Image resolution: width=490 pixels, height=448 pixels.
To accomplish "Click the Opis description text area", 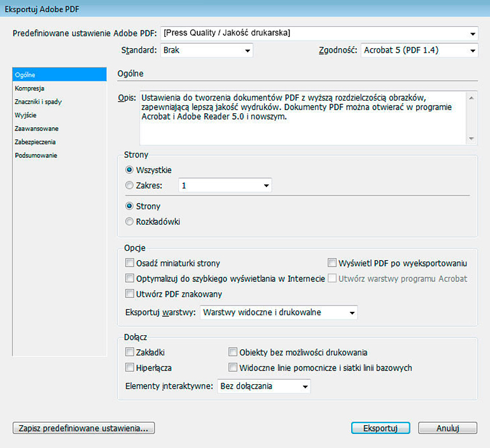I will pos(303,118).
